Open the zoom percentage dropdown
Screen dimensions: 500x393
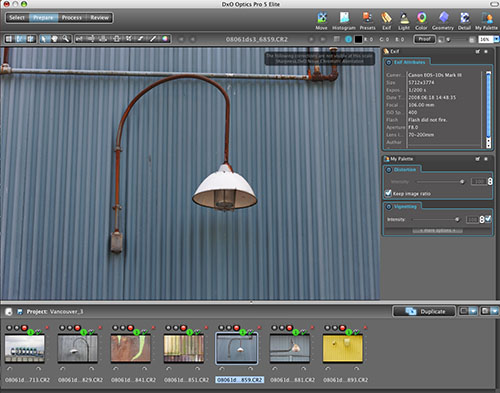(x=496, y=39)
